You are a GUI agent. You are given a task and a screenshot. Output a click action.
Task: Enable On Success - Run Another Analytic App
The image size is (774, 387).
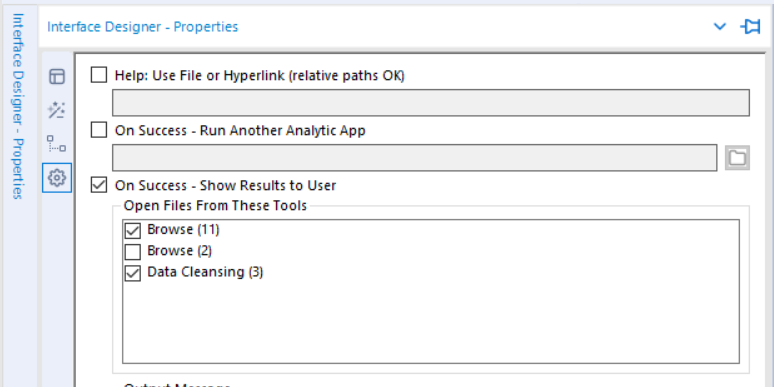tap(99, 130)
